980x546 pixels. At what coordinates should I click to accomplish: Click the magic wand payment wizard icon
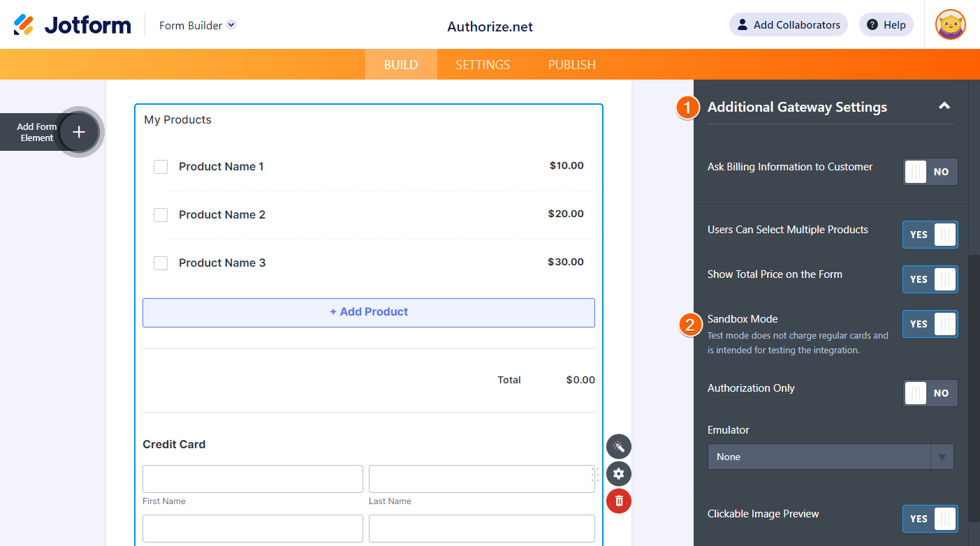point(618,446)
